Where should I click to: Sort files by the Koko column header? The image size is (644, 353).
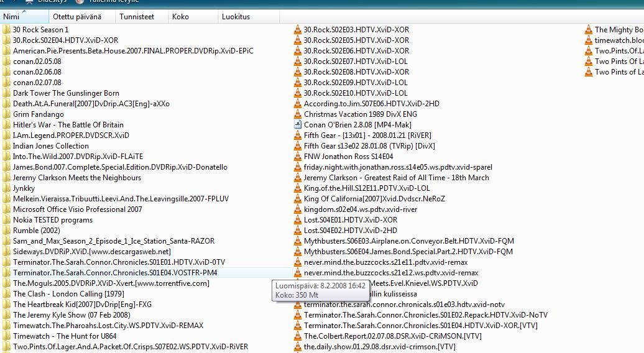tap(193, 16)
